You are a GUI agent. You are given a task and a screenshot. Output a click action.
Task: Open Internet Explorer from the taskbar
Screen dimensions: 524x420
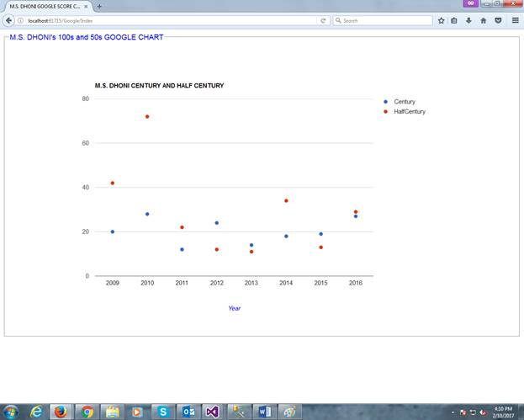pyautogui.click(x=36, y=412)
